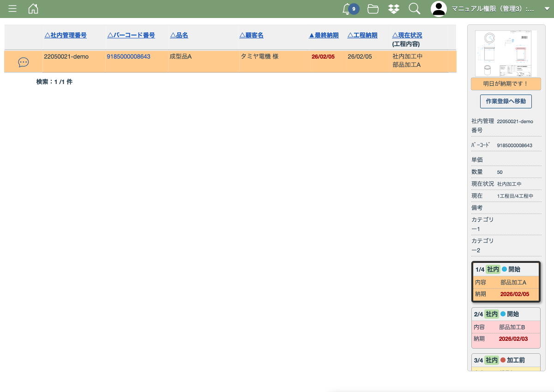Open the drawing thumbnail preview
The height and width of the screenshot is (392, 554).
506,53
